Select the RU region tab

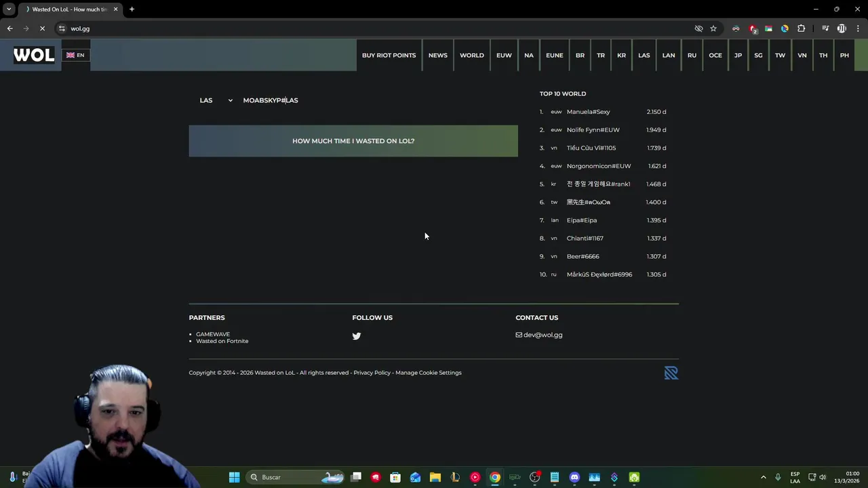[x=692, y=56]
